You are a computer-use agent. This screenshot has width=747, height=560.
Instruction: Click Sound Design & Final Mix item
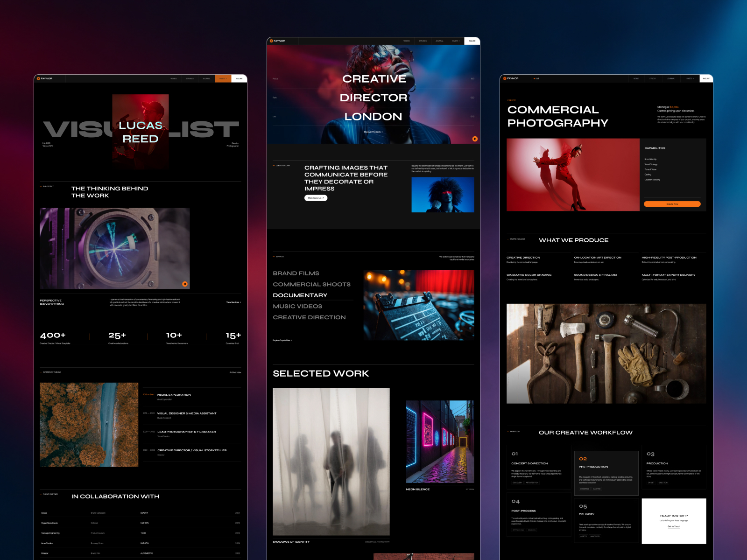tap(606, 277)
